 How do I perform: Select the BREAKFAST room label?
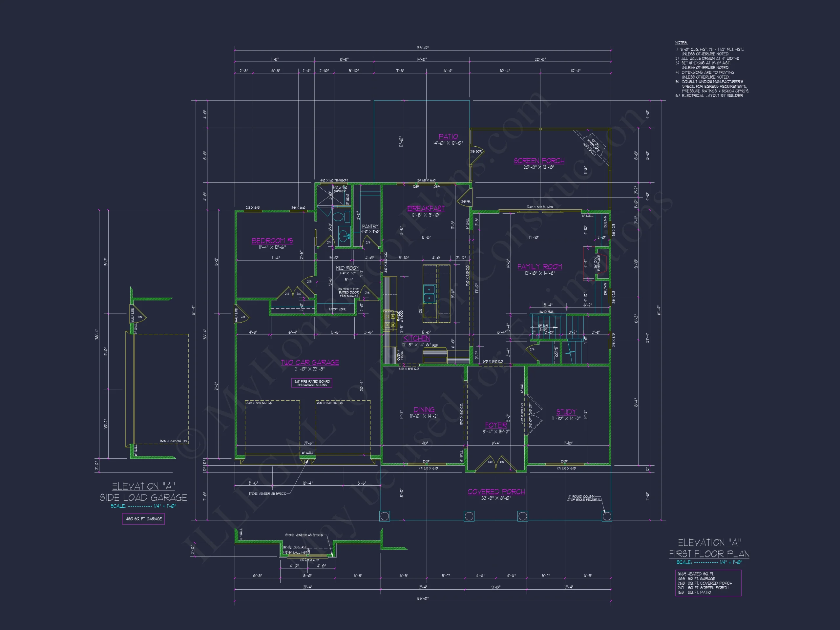click(x=426, y=208)
